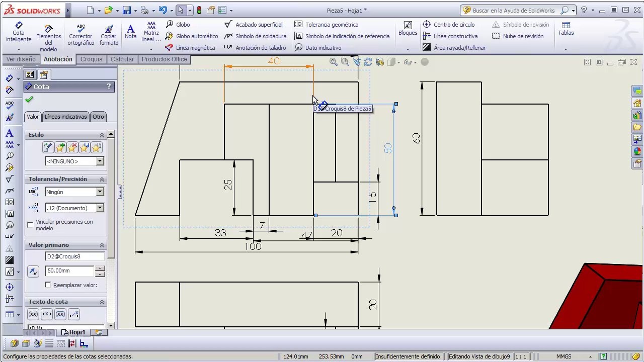Click the Undo arrow icon
This screenshot has height=362, width=644.
(x=162, y=10)
